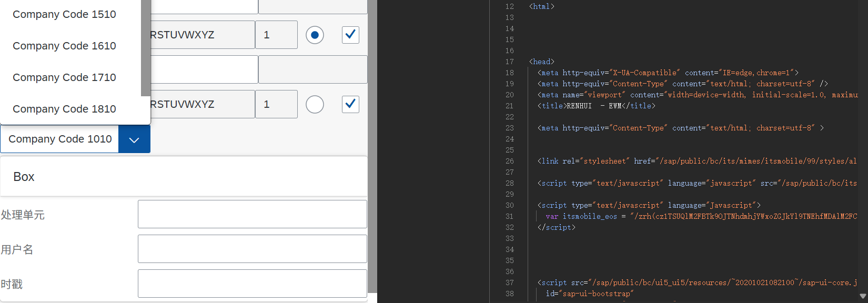Image resolution: width=868 pixels, height=303 pixels.
Task: Click the viewport meta tag on line 20
Action: 698,95
